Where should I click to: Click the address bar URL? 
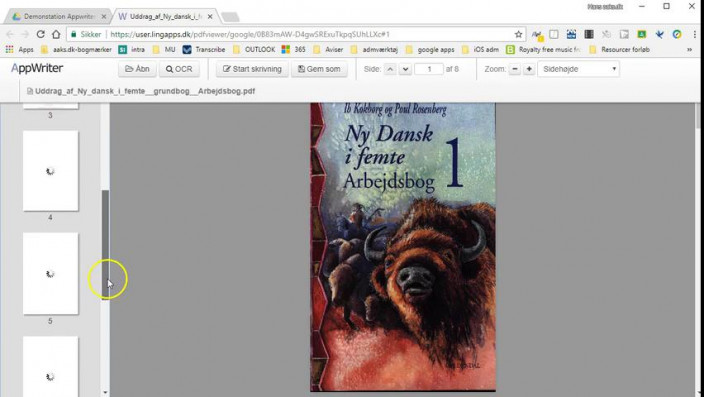[x=250, y=34]
